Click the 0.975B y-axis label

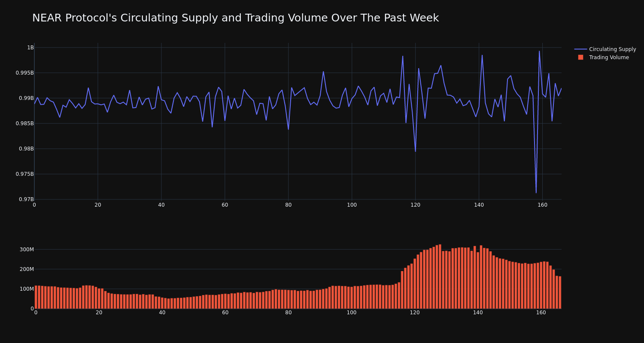[24, 174]
